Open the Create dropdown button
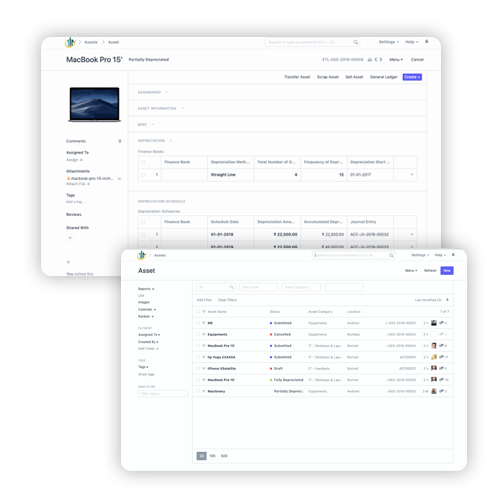500x500 pixels. click(x=412, y=77)
